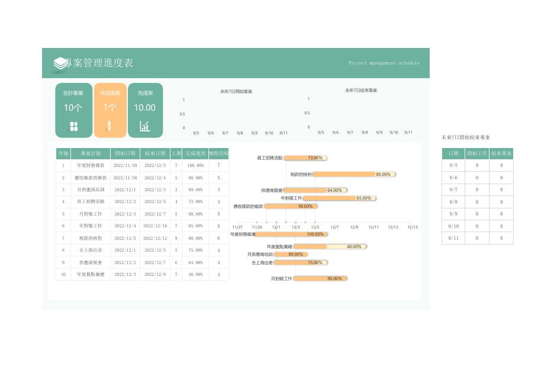Select the 9/10 date cell in side table
Image resolution: width=554 pixels, height=392 pixels.
[x=453, y=226]
